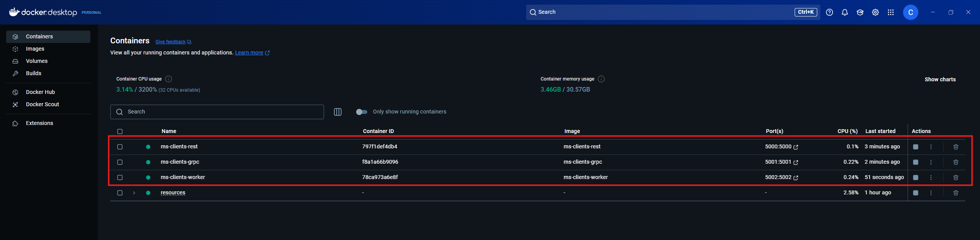Open the help question mark icon
The height and width of the screenshot is (240, 980).
[829, 12]
